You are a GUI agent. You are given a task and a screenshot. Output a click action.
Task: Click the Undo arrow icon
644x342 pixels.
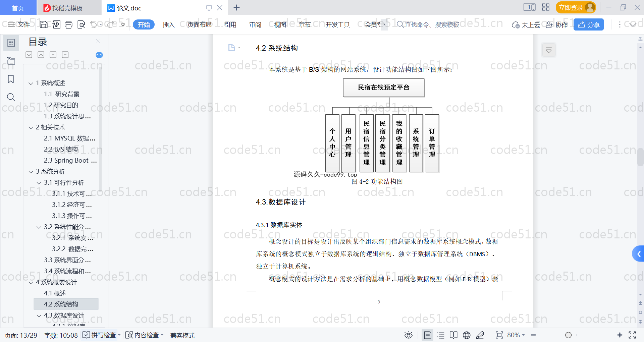click(94, 24)
